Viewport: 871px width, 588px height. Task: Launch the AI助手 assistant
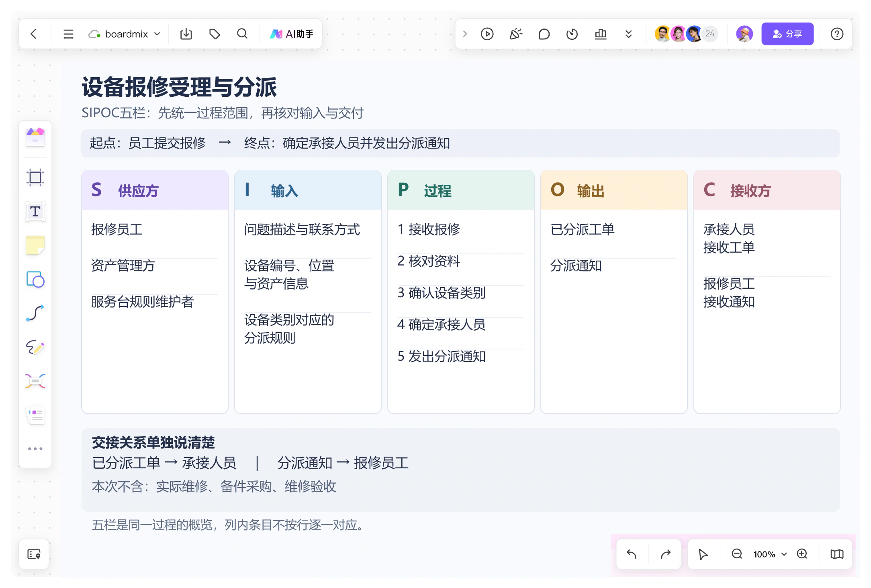click(x=292, y=34)
